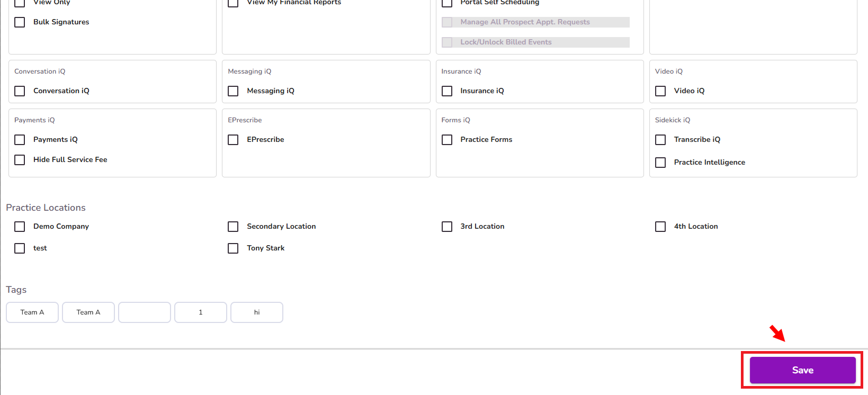
Task: Tick the Practice Intelligence checkbox
Action: [x=660, y=163]
